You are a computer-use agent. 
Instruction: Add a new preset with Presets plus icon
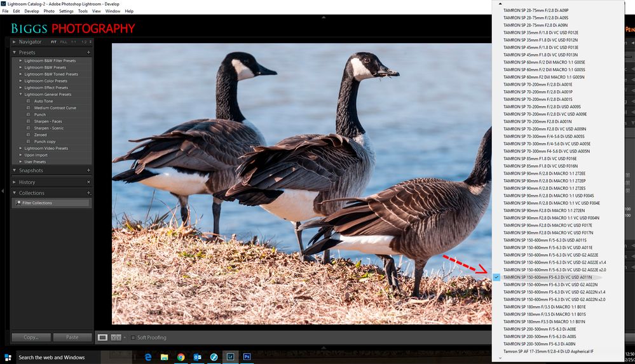pos(88,53)
